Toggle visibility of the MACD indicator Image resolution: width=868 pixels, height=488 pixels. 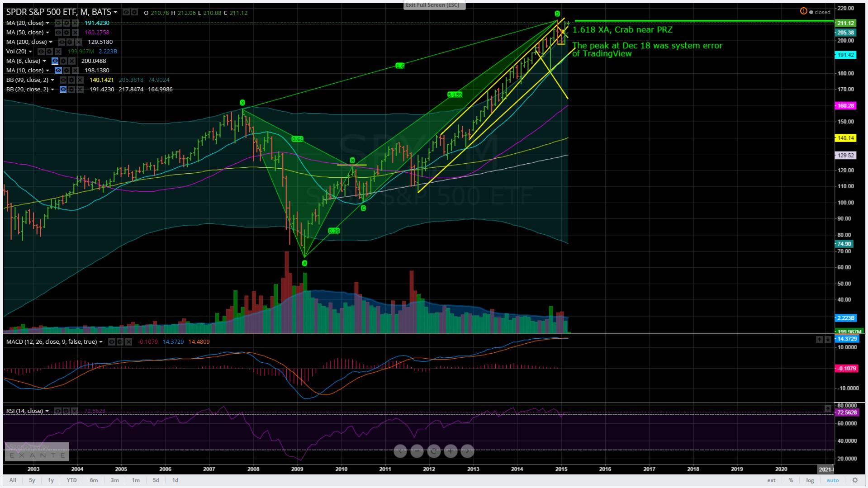click(112, 341)
